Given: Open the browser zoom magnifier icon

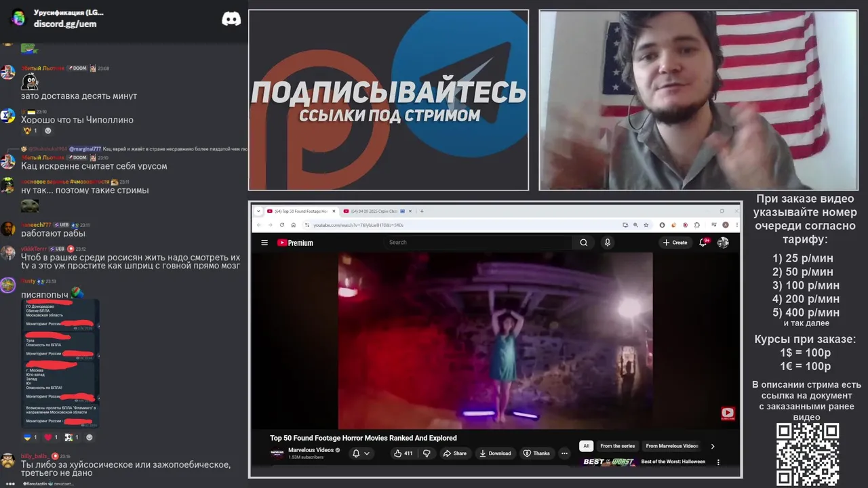Looking at the screenshot, I should point(635,225).
